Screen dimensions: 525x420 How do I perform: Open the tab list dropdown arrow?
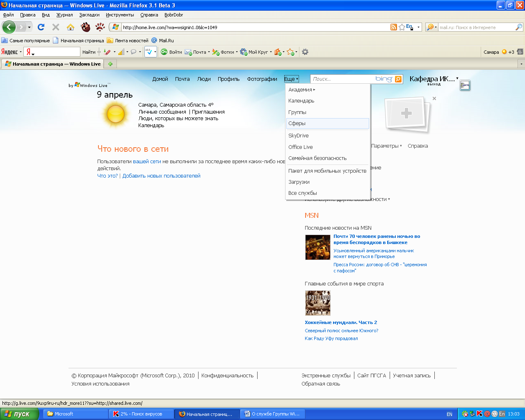coord(521,64)
